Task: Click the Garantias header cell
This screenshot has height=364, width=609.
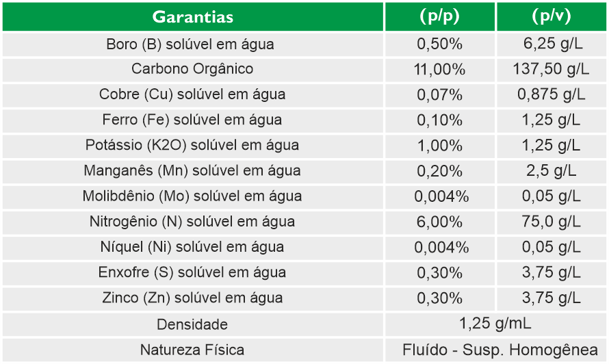Action: (192, 16)
